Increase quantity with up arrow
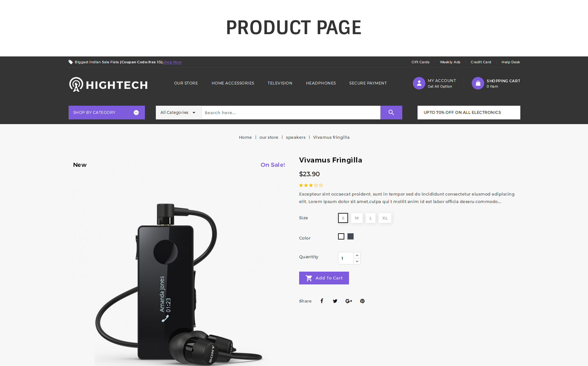 tap(357, 255)
